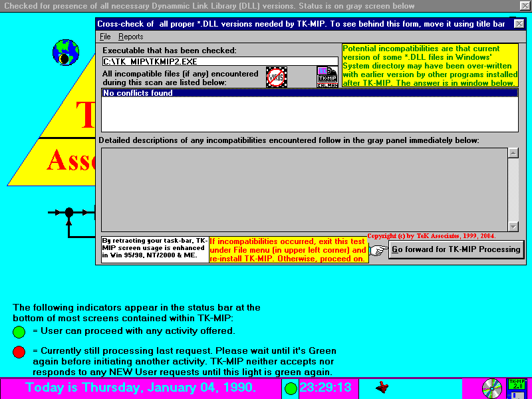Screen dimensions: 532x399
Task: Click the scroll-up arrow of the detail panel
Action: 513,153
